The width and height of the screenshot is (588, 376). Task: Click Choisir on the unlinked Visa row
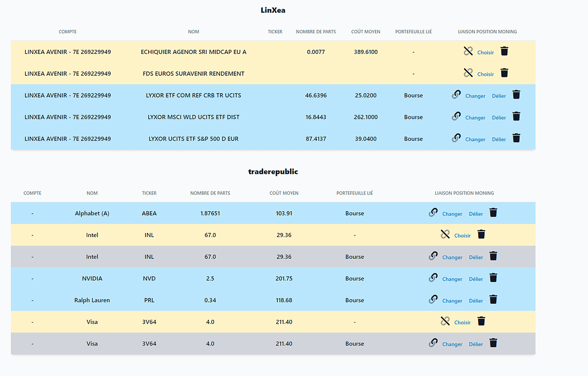click(462, 323)
